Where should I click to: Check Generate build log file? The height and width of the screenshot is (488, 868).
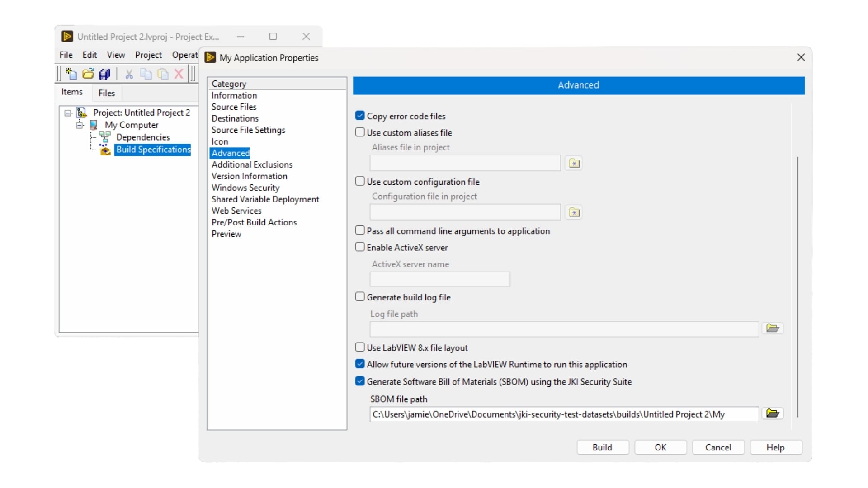point(360,297)
